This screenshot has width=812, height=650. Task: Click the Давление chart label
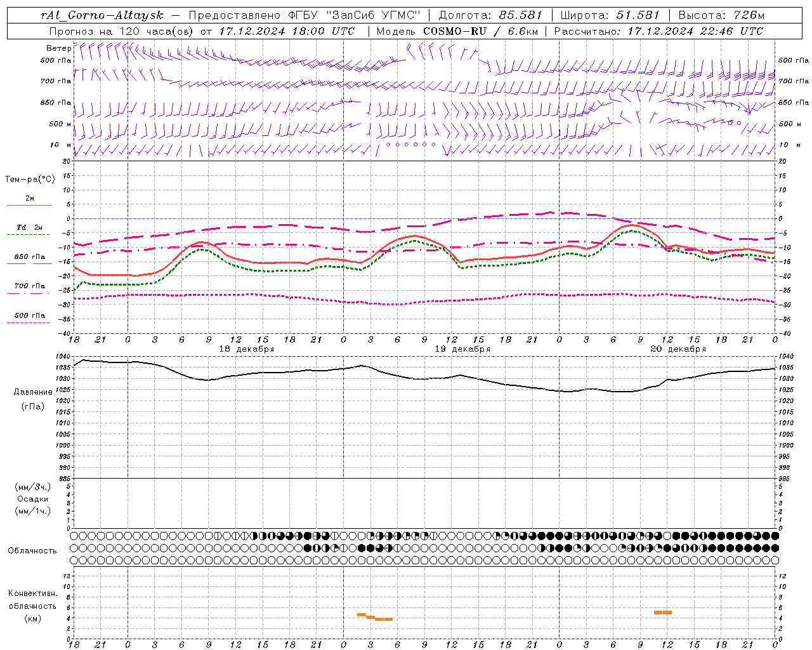(33, 392)
